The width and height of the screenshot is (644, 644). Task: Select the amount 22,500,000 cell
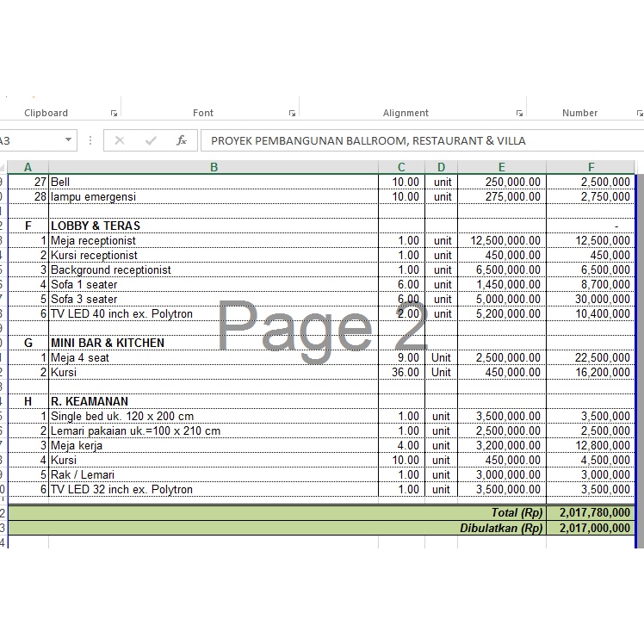591,358
